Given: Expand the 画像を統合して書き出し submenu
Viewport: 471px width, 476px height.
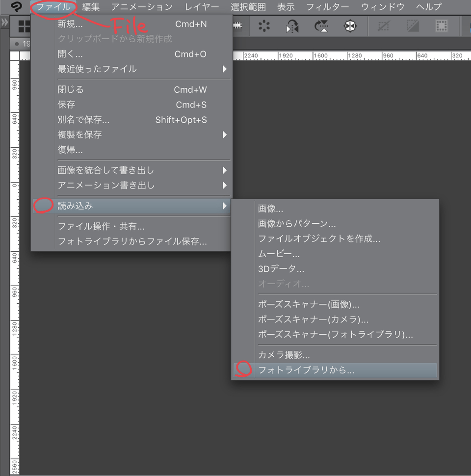Looking at the screenshot, I should coord(142,170).
